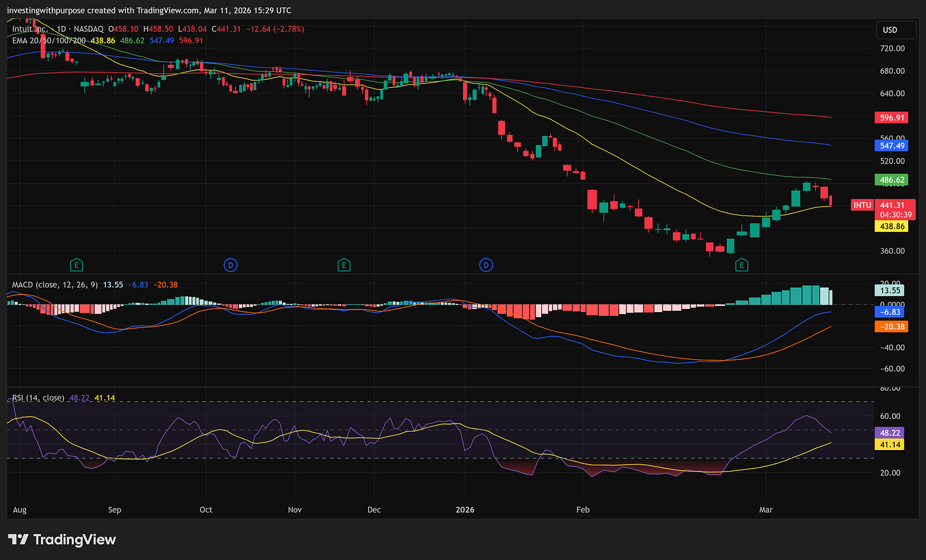The height and width of the screenshot is (560, 926).
Task: Click the 520.00 price scale label
Action: pyautogui.click(x=892, y=161)
